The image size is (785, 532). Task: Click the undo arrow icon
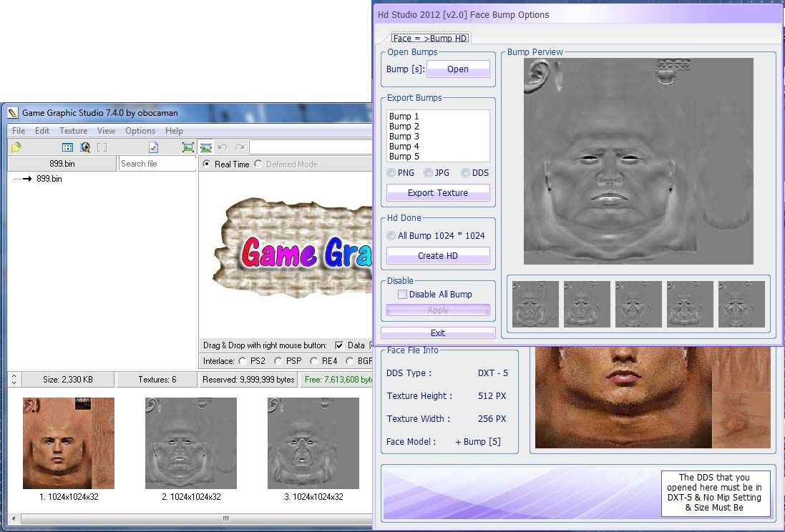tap(223, 147)
